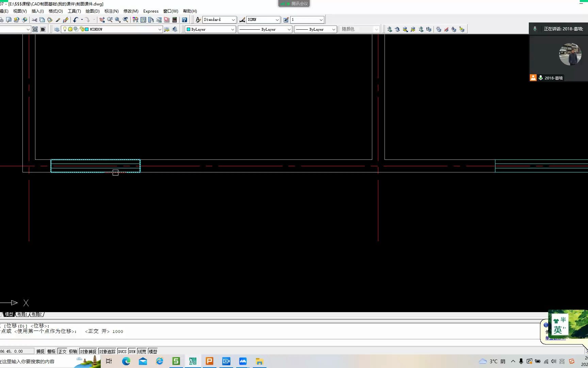
Task: Toggle the 对象追踪 object tracking
Action: tap(107, 351)
